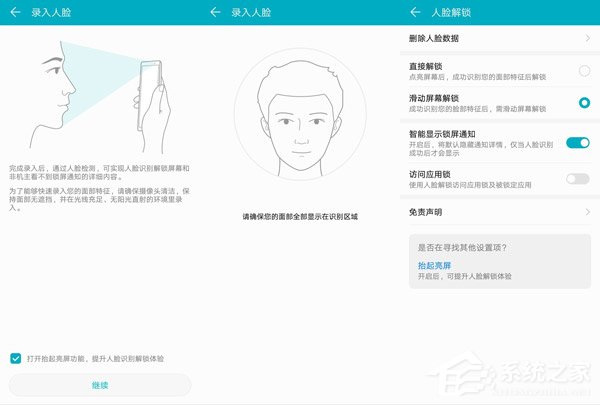Tap the 免责声明 label text
Screen dimensions: 600x405
click(x=425, y=212)
